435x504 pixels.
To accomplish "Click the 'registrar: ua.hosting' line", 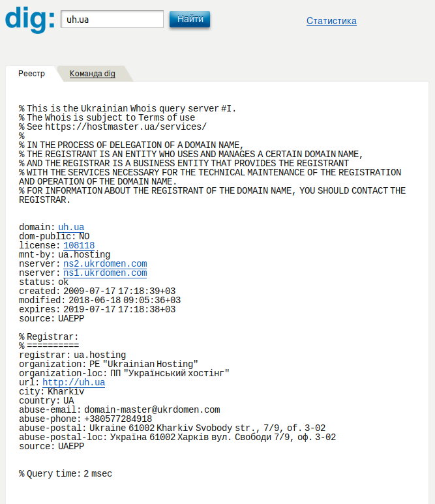I will point(72,355).
